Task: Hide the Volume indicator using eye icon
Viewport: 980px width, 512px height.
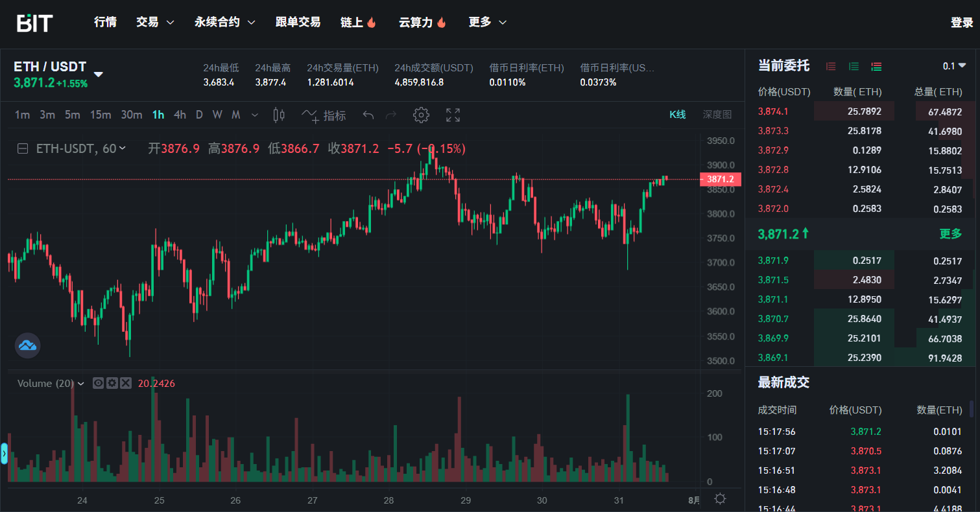Action: point(99,383)
